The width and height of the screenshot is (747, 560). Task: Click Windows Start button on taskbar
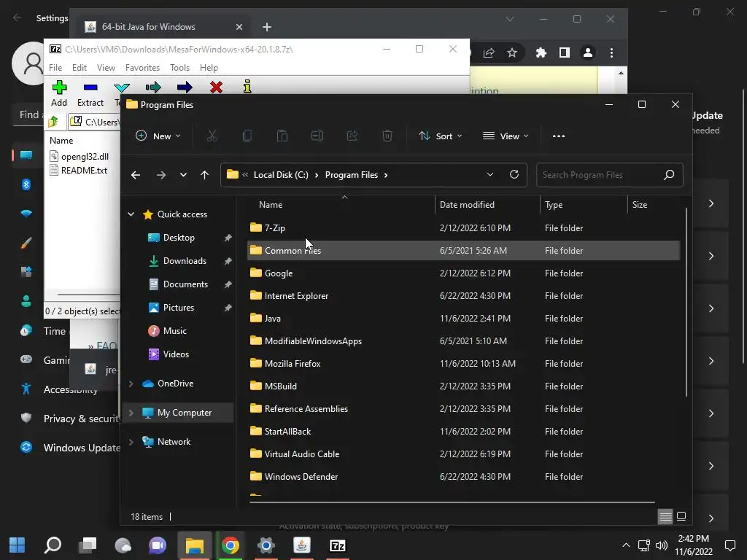click(18, 545)
